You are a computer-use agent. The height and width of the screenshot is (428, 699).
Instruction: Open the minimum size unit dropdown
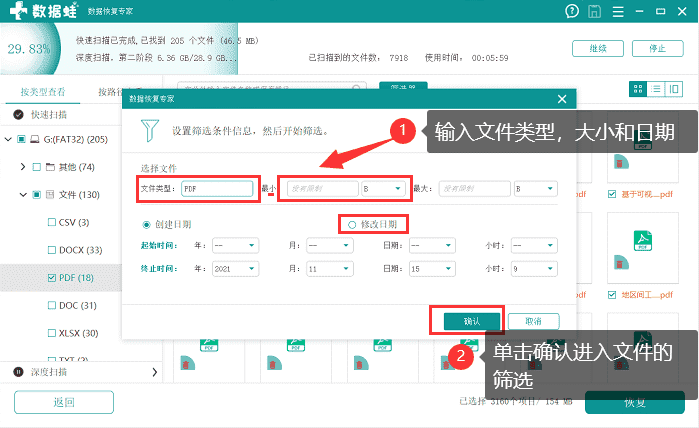[383, 189]
